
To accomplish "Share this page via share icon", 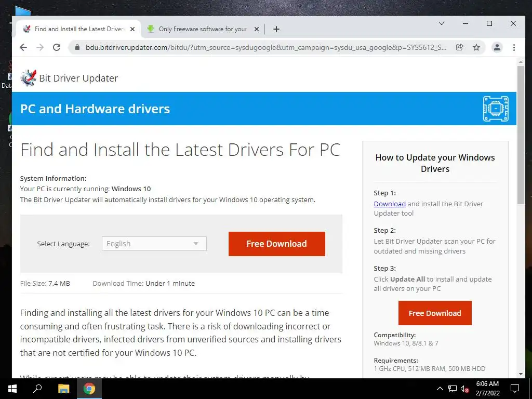I will pos(459,47).
